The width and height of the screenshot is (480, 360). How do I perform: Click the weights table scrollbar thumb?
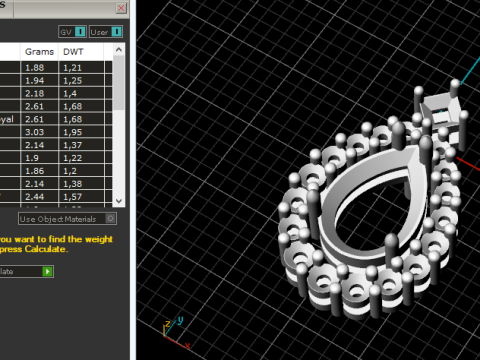119,83
